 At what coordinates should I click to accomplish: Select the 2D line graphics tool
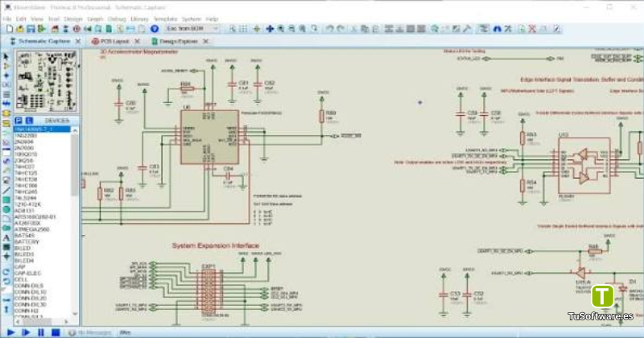pyautogui.click(x=6, y=190)
